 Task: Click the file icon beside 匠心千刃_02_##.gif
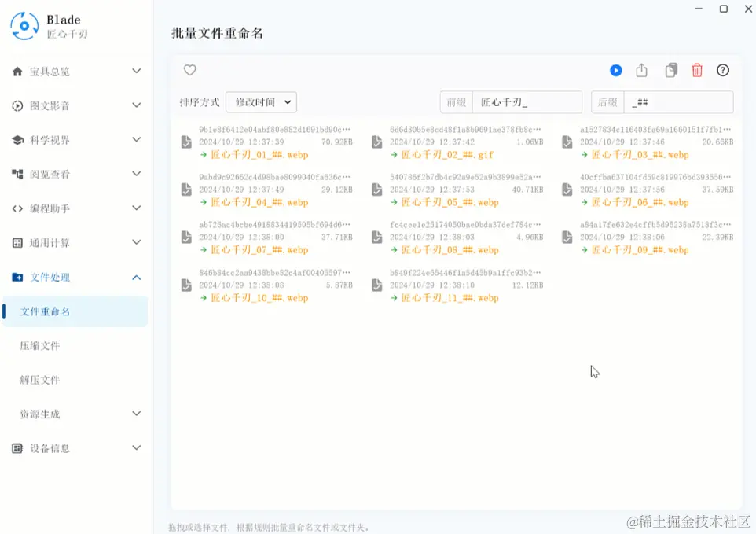coord(377,142)
